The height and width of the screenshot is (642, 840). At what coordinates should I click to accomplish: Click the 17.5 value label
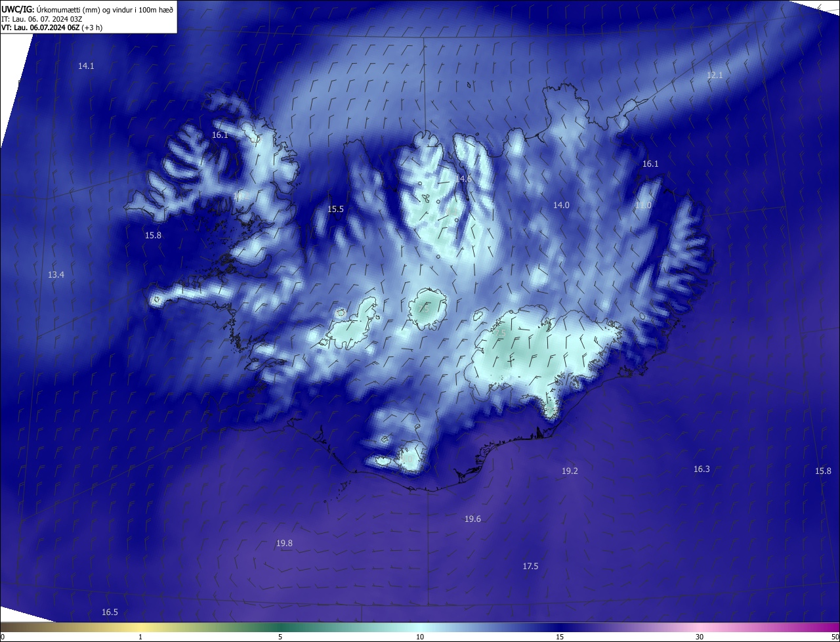pyautogui.click(x=530, y=567)
